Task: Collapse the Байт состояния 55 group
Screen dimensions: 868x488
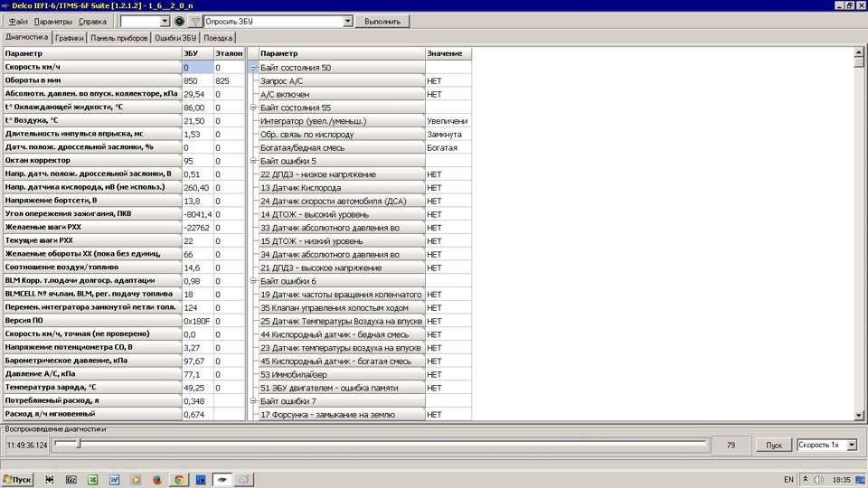Action: pos(253,108)
